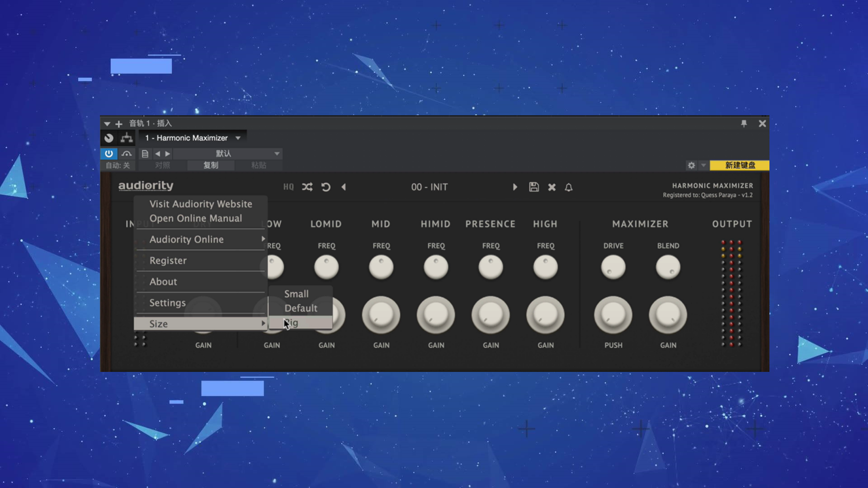The height and width of the screenshot is (488, 868).
Task: Go to next plugin preset
Action: coord(515,187)
